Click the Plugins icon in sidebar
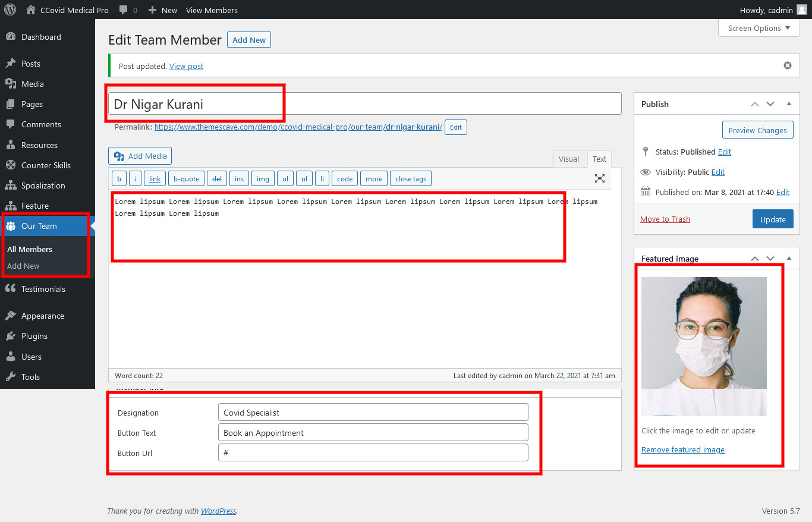 click(11, 336)
